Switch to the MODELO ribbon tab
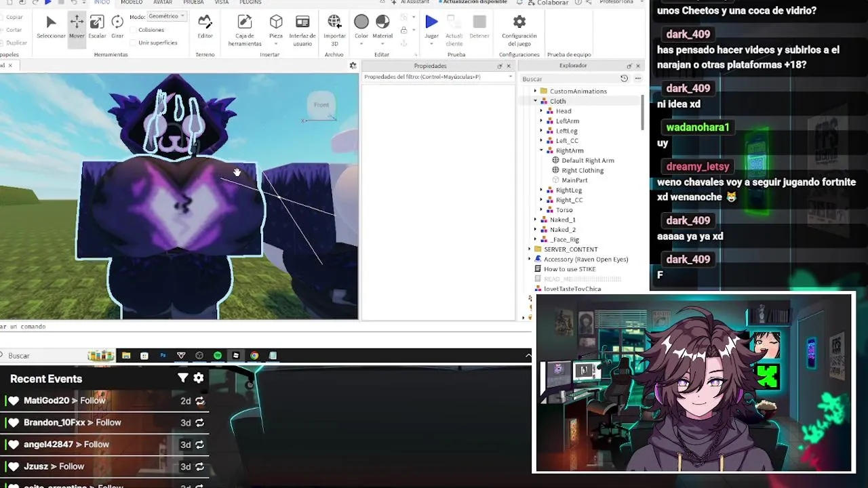 coord(132,3)
